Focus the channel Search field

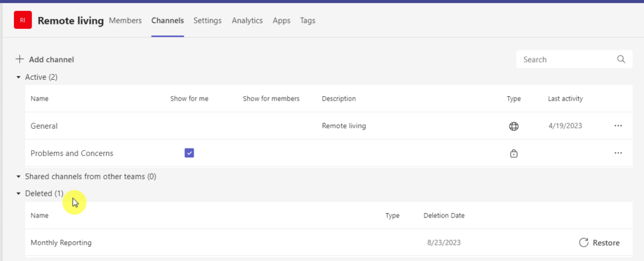pyautogui.click(x=574, y=59)
